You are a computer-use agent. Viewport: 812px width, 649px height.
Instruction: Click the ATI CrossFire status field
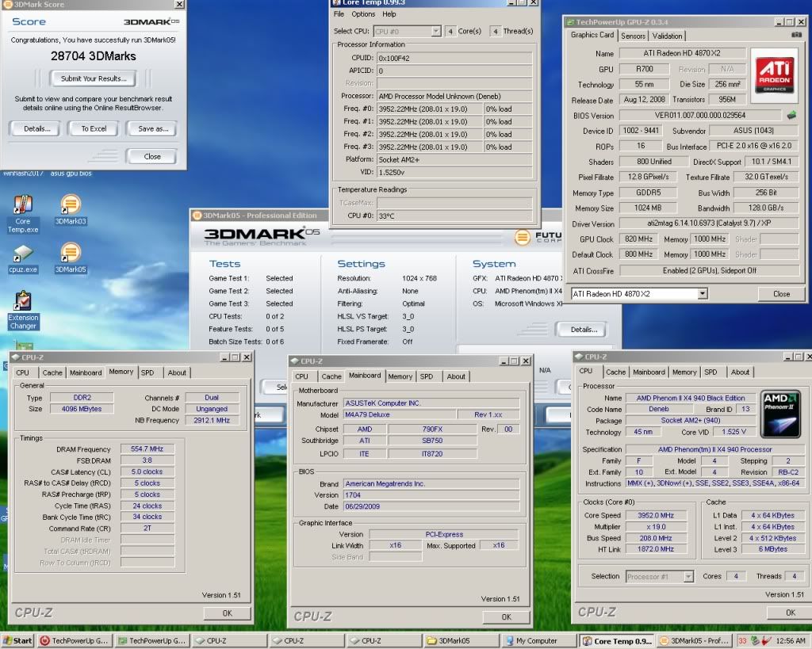[x=710, y=271]
